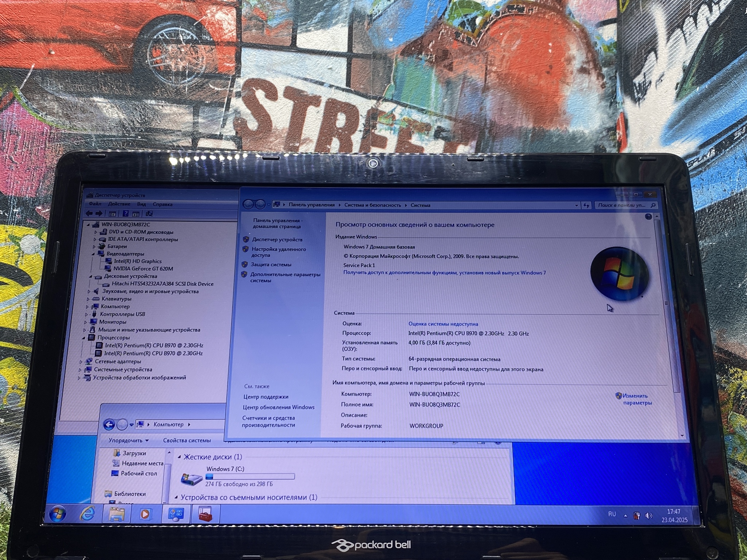Click the volume speaker tray icon

click(x=649, y=516)
